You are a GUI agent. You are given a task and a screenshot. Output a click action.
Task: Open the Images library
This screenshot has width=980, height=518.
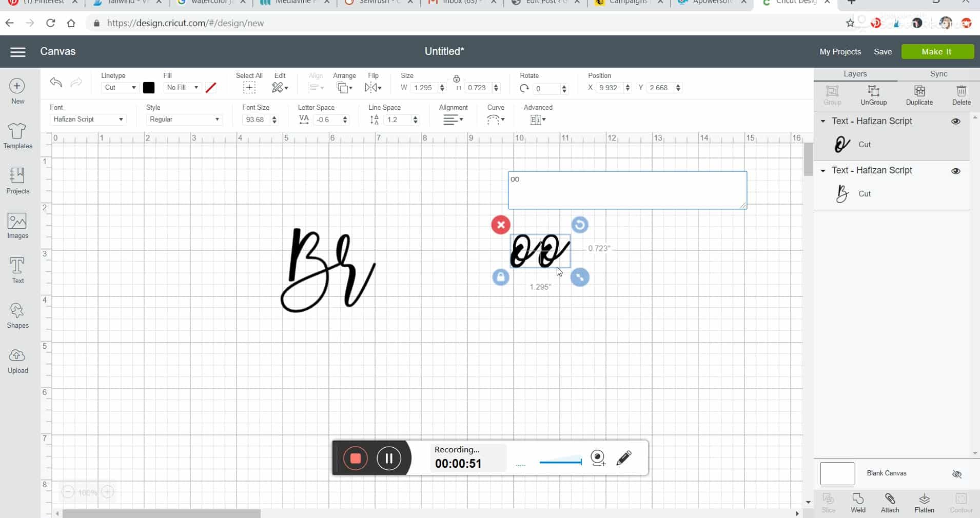point(17,226)
